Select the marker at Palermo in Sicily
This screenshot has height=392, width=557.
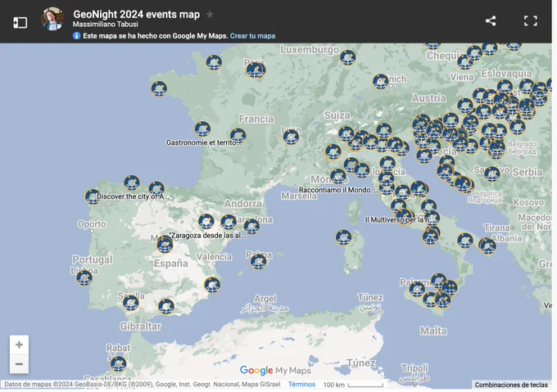417,289
